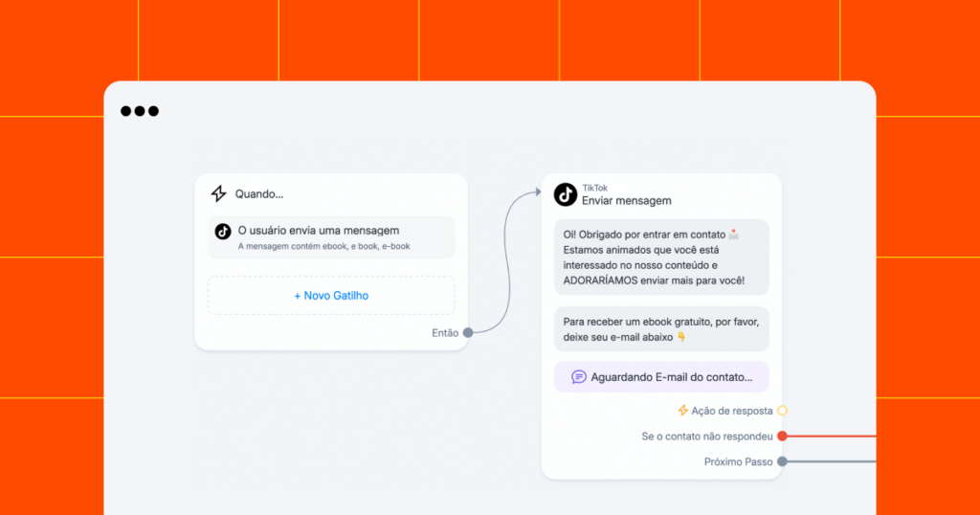Click the Enviar mensagem card title
Screen dimensions: 980x515
click(626, 201)
